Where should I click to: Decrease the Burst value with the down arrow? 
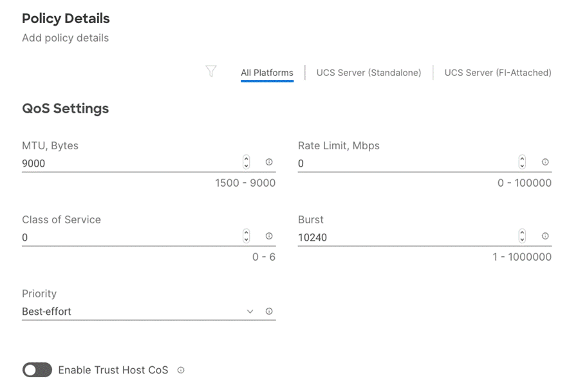coord(522,240)
